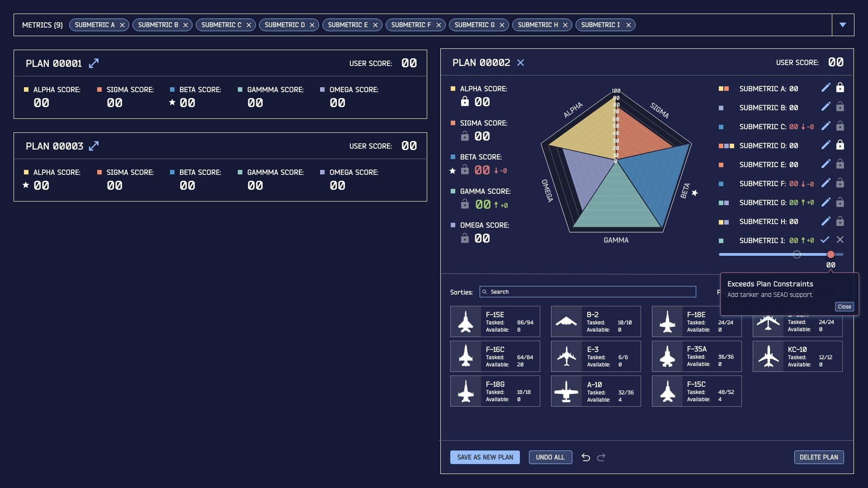Click the Submetric I slider red handle
Screen dimensions: 868x488
[830, 254]
